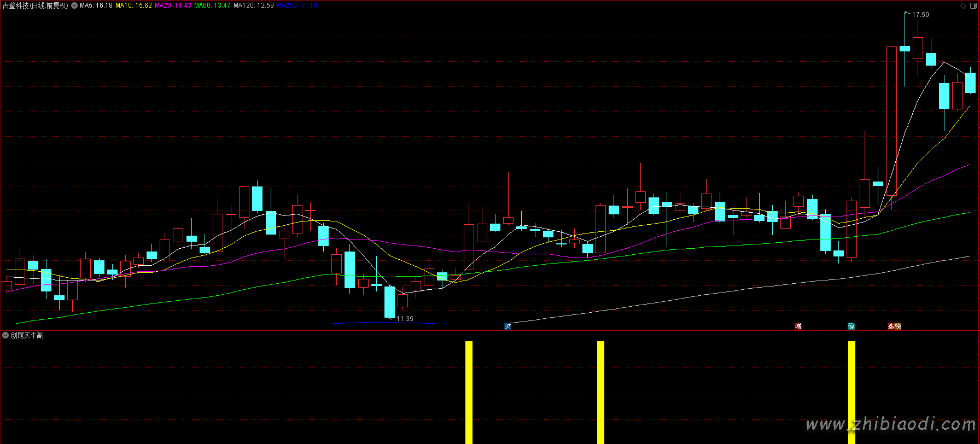Select the white MA5: 16.18 label

pyautogui.click(x=96, y=6)
